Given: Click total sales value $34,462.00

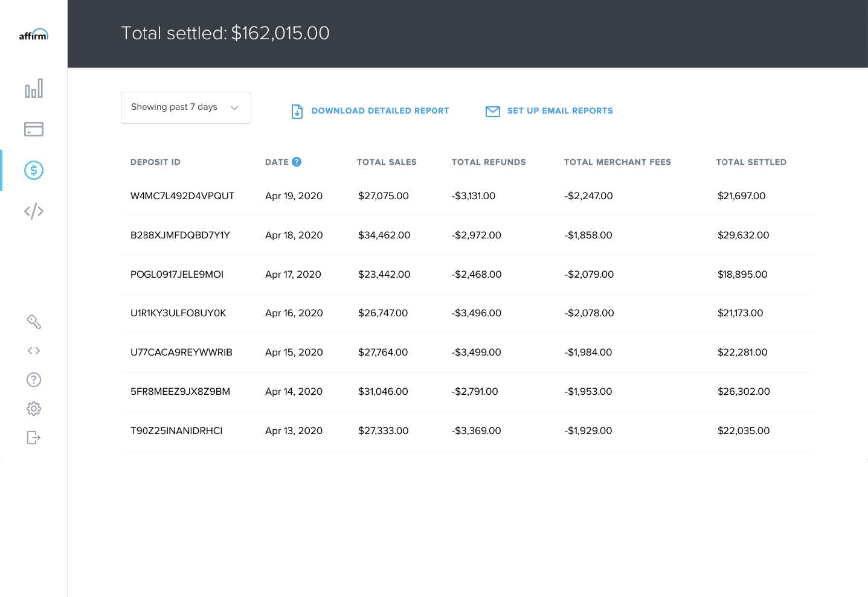Looking at the screenshot, I should point(384,235).
